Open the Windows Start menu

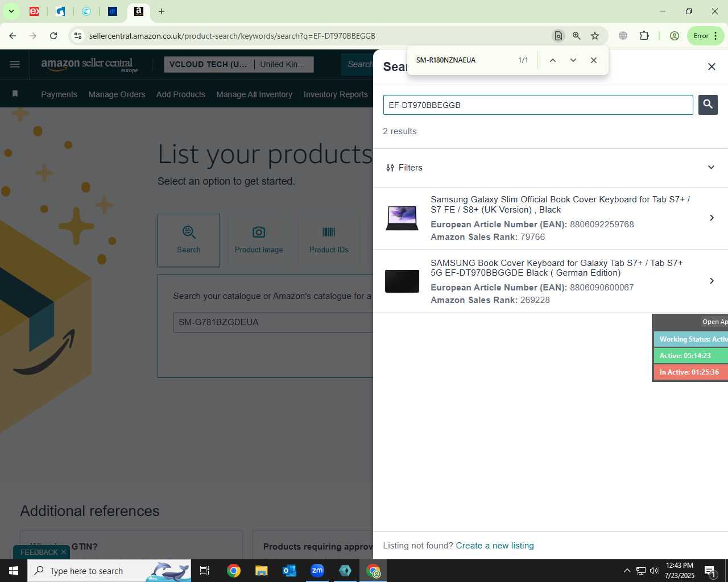tap(14, 571)
